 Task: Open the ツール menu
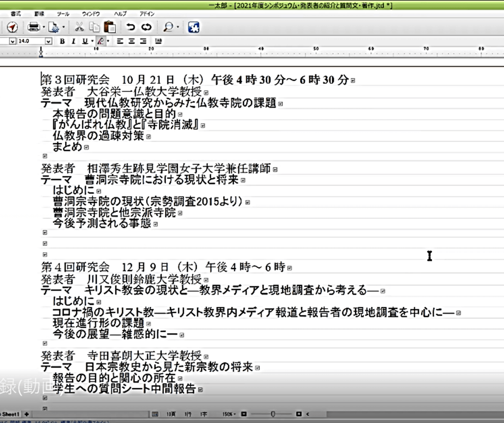[63, 14]
